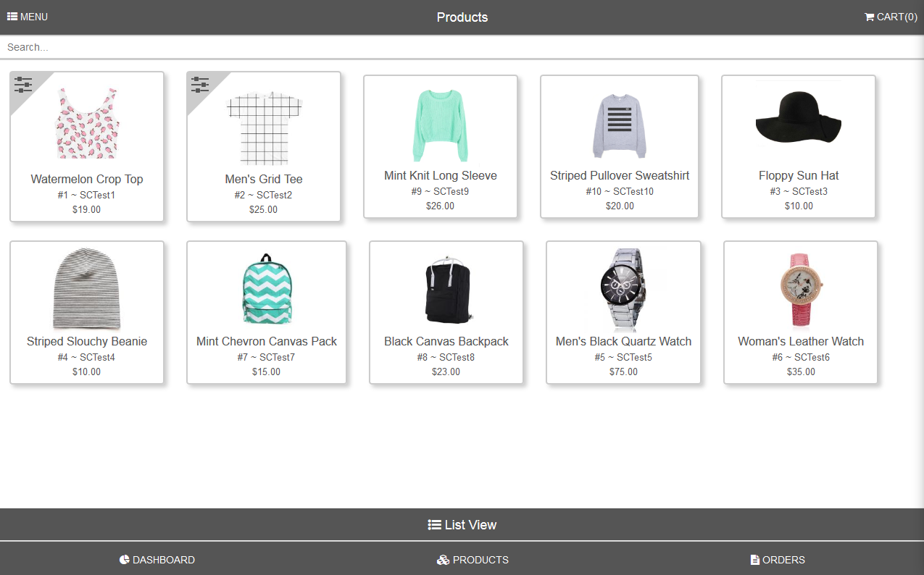Click the Orders document icon
Viewport: 924px width, 575px height.
(x=755, y=560)
